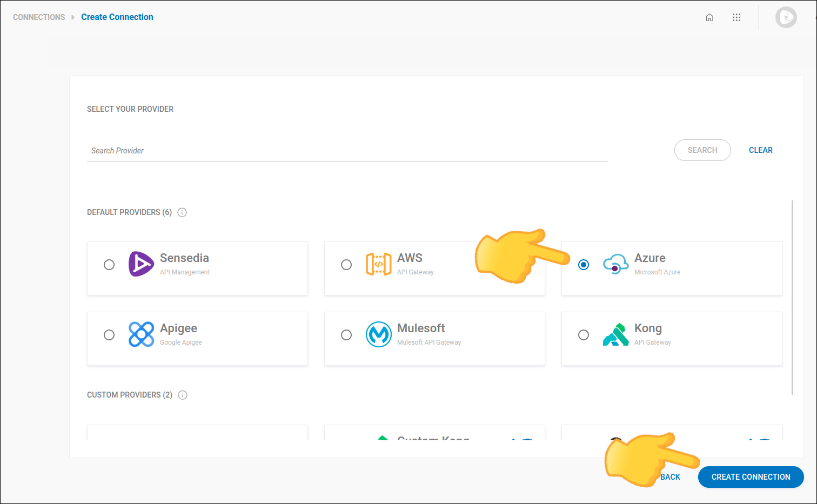Choose the Mulesoft radio button
817x504 pixels.
(x=346, y=335)
